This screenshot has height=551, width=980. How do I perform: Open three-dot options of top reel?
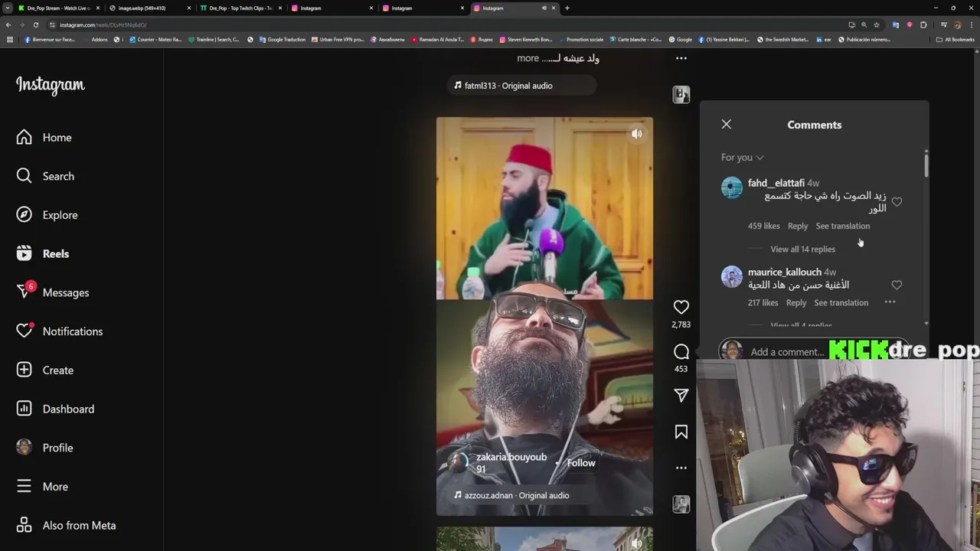(x=681, y=58)
